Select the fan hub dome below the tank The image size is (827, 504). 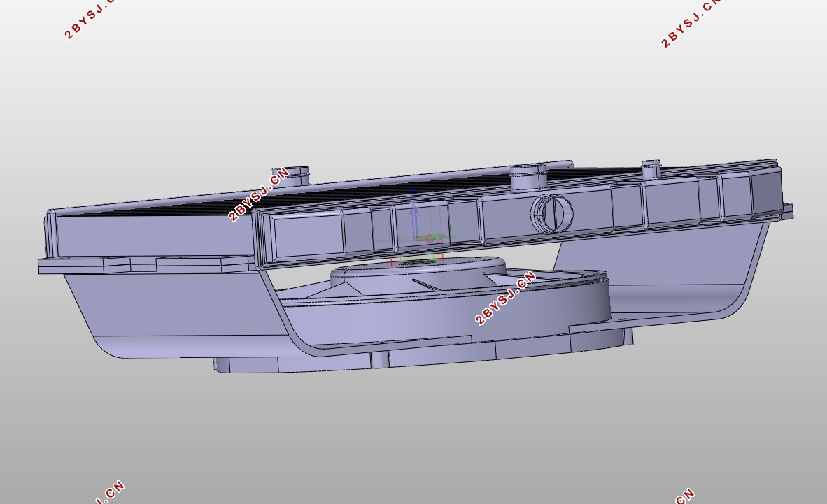[417, 273]
